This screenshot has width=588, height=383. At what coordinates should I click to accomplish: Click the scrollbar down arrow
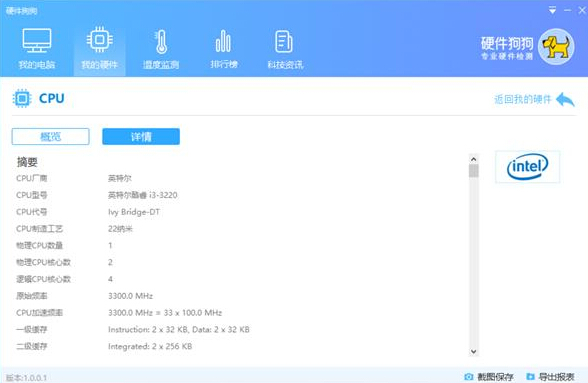(x=474, y=351)
